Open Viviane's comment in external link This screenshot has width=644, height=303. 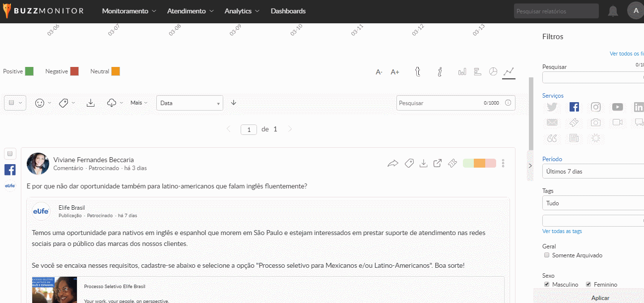[x=438, y=163]
